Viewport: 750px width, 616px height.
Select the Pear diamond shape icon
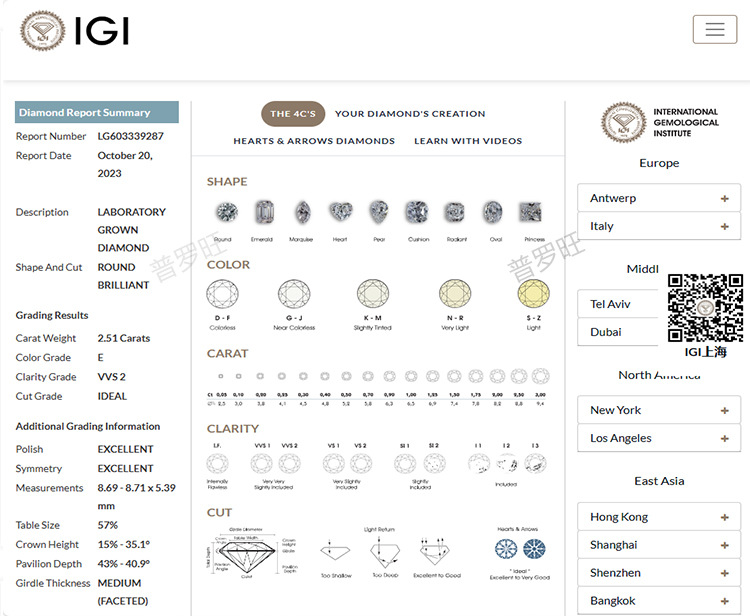pyautogui.click(x=378, y=212)
